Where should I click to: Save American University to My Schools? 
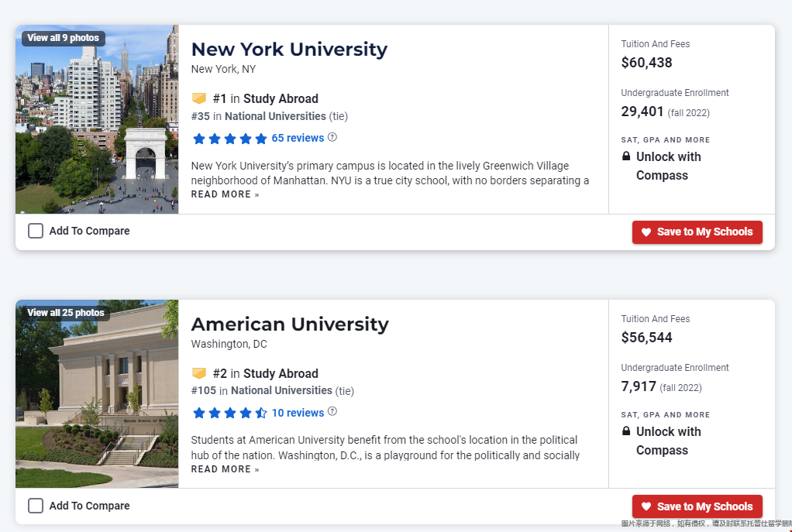pyautogui.click(x=697, y=506)
